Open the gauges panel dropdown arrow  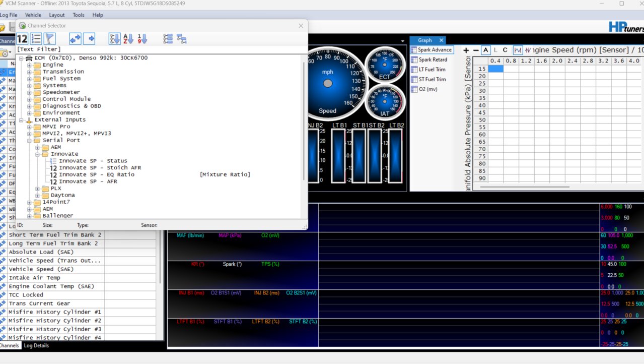[402, 41]
